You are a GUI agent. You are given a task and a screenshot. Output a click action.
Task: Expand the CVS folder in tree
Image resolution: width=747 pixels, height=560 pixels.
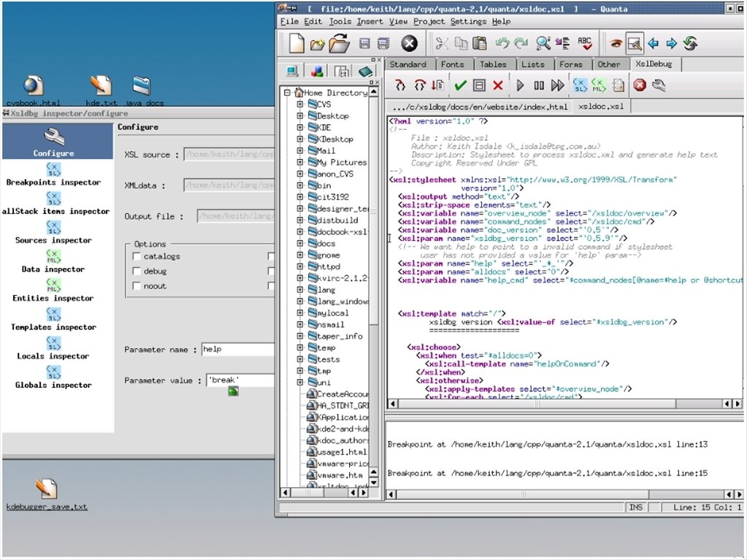(299, 104)
